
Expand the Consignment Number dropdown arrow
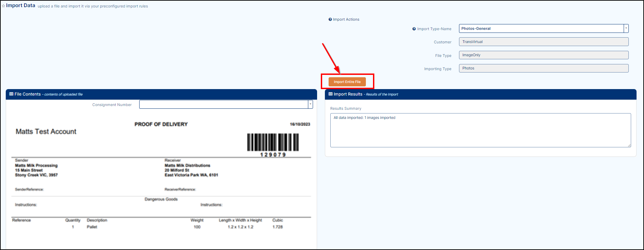pyautogui.click(x=310, y=104)
